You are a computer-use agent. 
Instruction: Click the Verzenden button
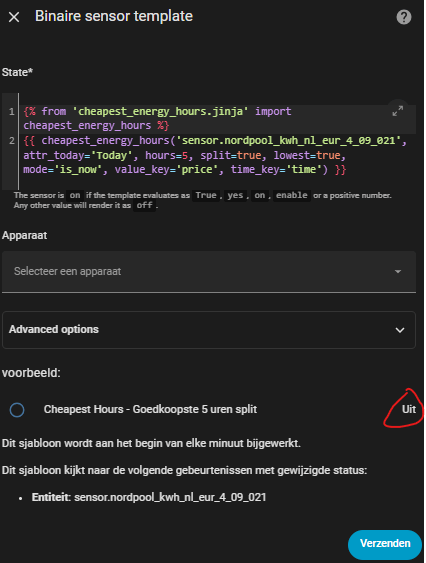click(x=384, y=544)
